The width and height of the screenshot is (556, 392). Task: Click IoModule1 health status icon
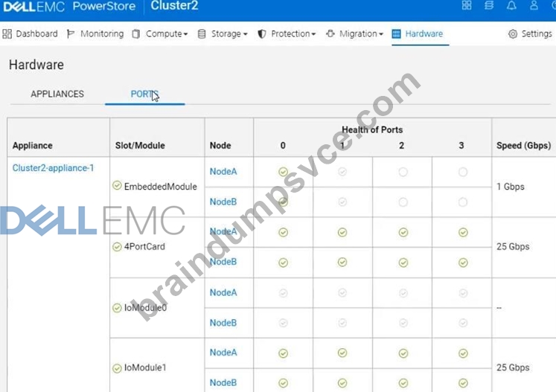[x=117, y=368]
